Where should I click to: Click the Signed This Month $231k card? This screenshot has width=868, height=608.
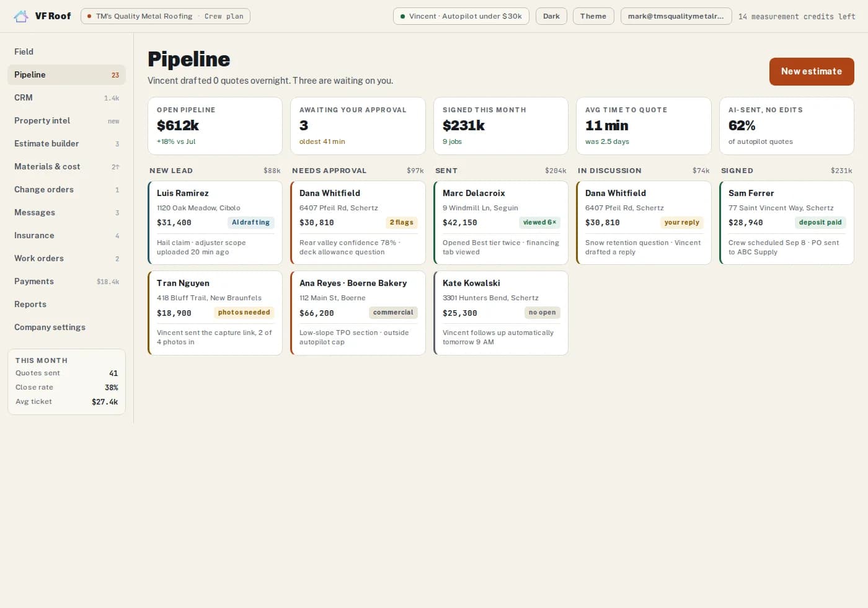501,126
